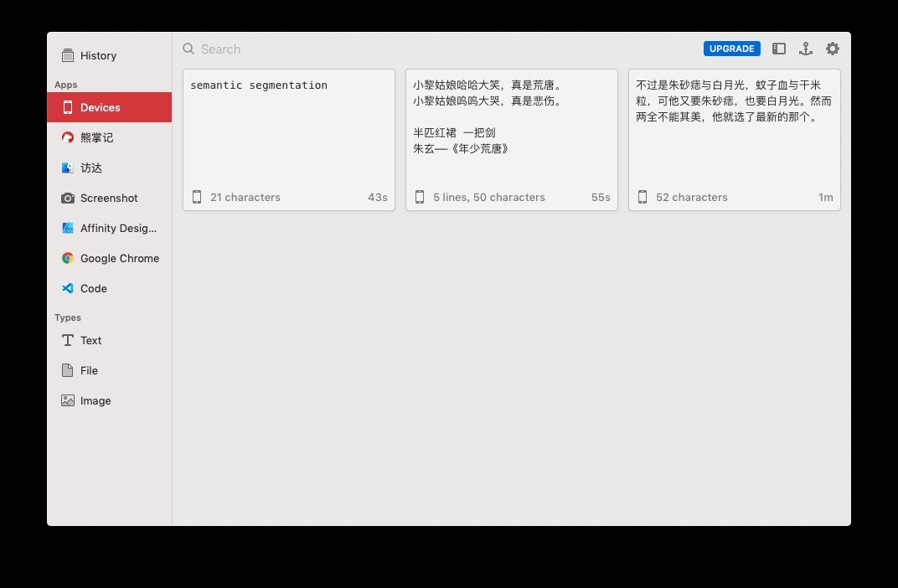Image resolution: width=898 pixels, height=588 pixels.
Task: Filter by Text type
Action: click(110, 341)
